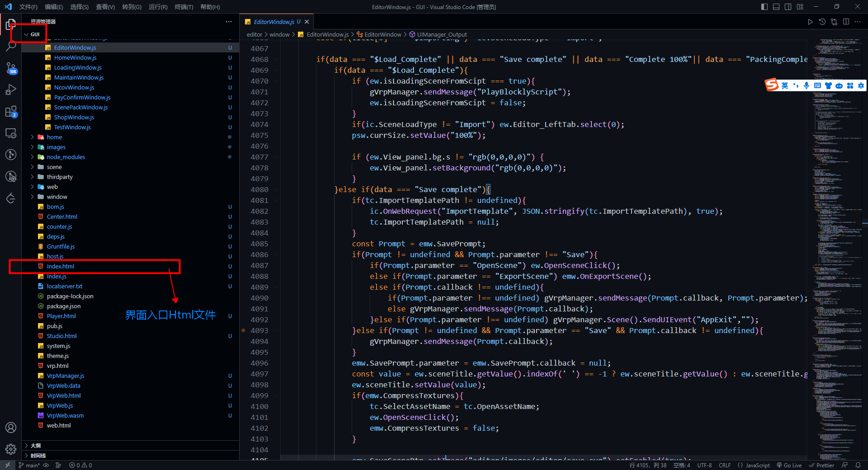Open the Run and Debug view
The height and width of the screenshot is (470, 868).
pos(11,89)
